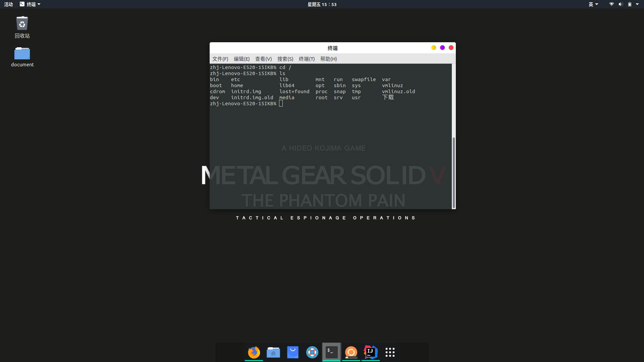Open the 编辑(E) menu
Screen dimensions: 644x362
241,59
